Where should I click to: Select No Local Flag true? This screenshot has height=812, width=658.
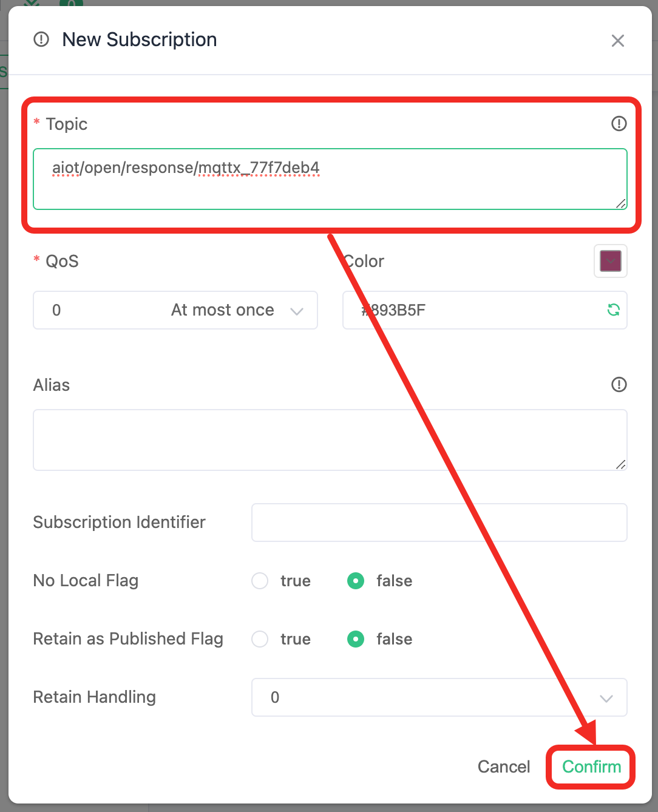point(260,581)
